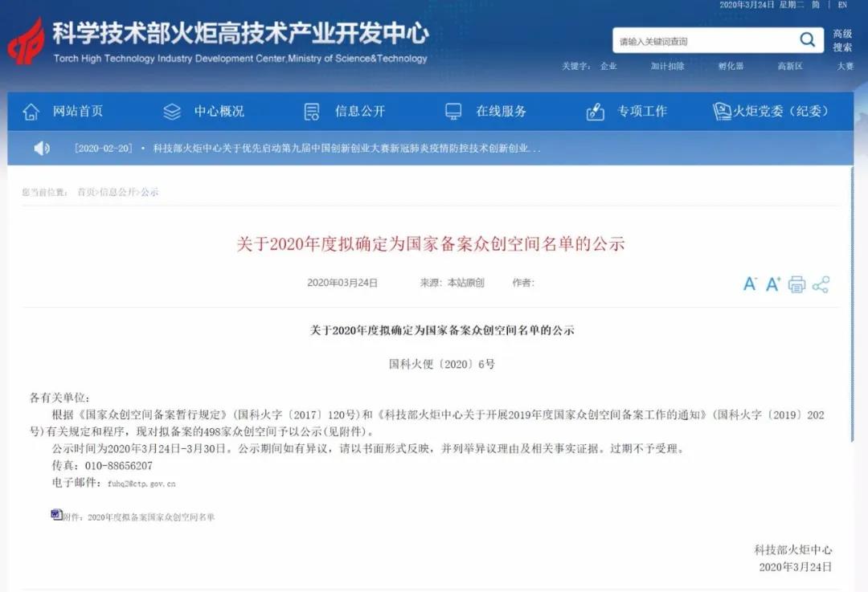868x592 pixels.
Task: Open 高级搜索 advanced search link
Action: pyautogui.click(x=842, y=40)
